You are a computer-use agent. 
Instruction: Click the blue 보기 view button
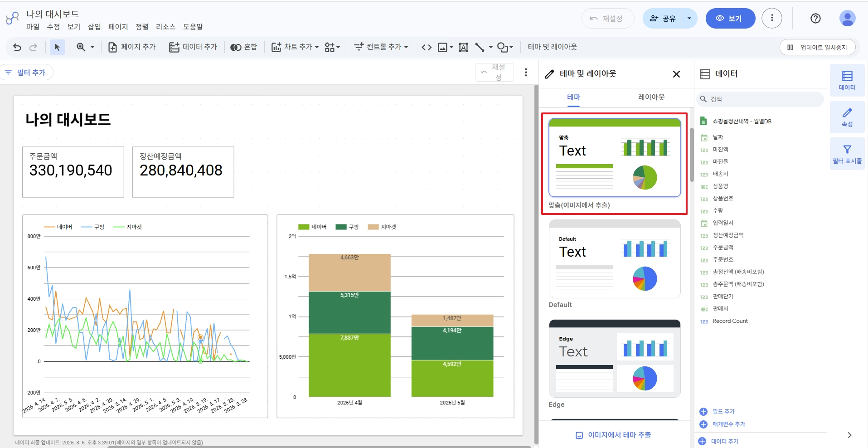(x=730, y=19)
